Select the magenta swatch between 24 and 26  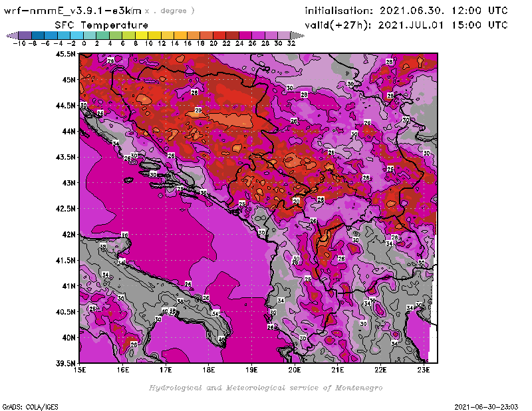pyautogui.click(x=245, y=36)
